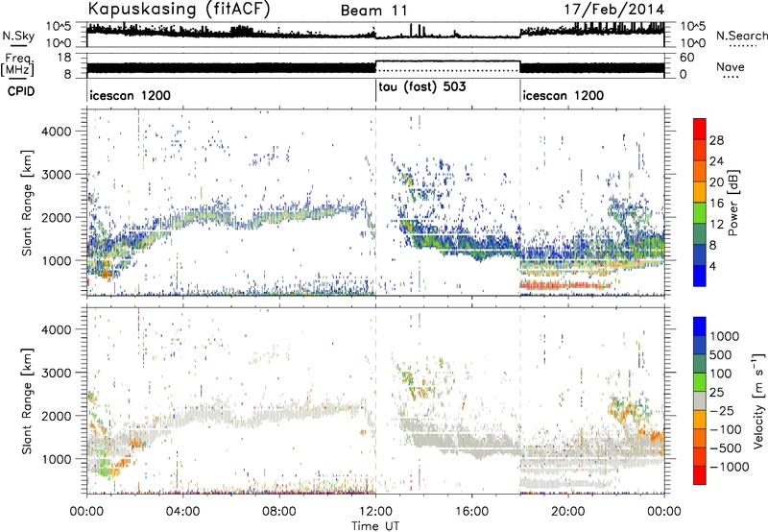Click the red bottom of the Velocity color bar

(700, 475)
